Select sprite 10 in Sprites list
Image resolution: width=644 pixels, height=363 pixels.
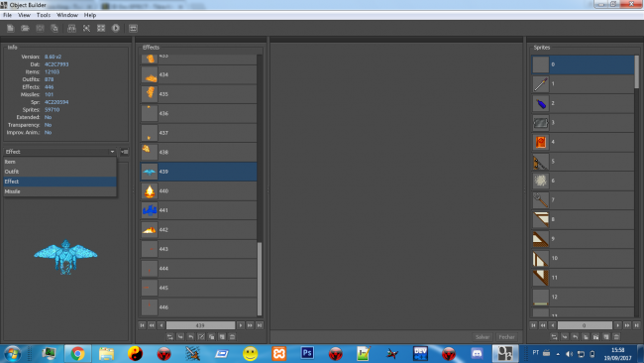(583, 258)
